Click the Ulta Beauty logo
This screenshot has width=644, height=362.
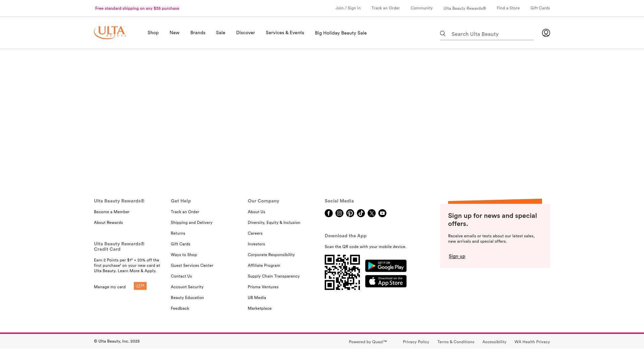(110, 33)
